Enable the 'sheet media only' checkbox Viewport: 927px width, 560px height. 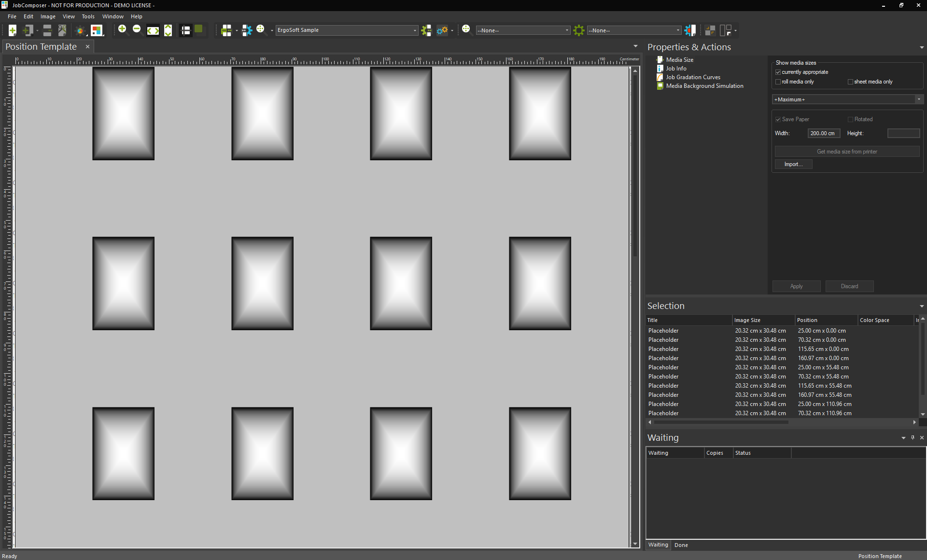[851, 82]
